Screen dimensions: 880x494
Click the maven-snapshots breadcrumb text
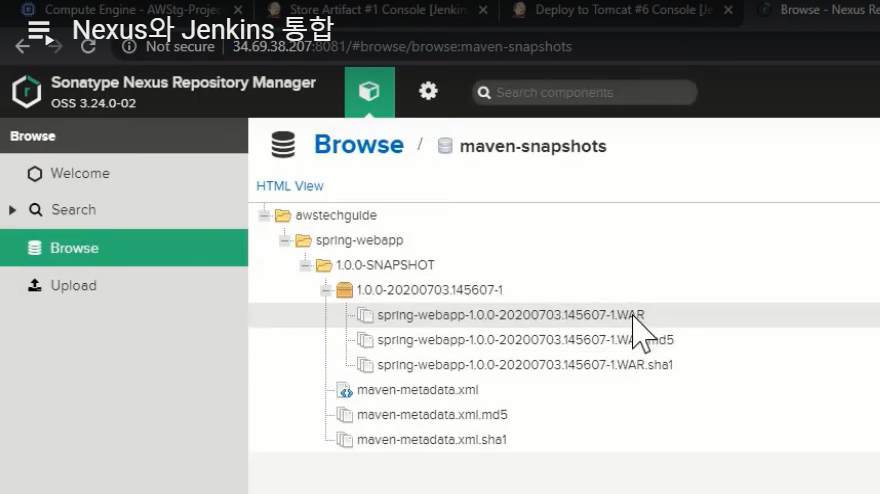pyautogui.click(x=533, y=146)
